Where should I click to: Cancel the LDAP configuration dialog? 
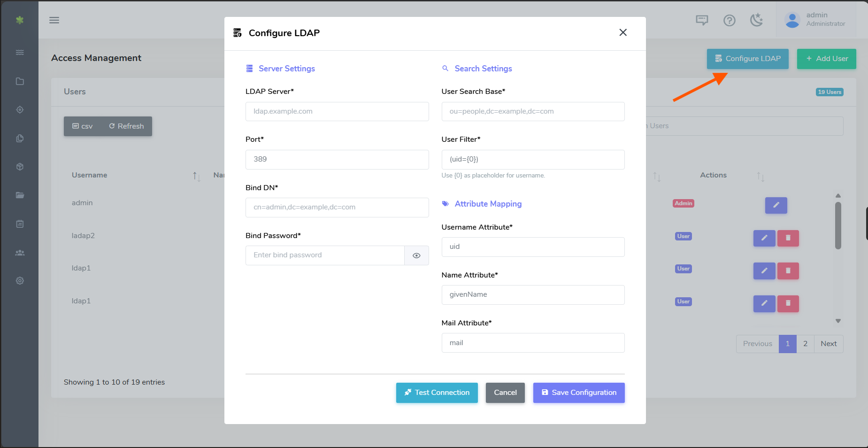click(x=505, y=393)
